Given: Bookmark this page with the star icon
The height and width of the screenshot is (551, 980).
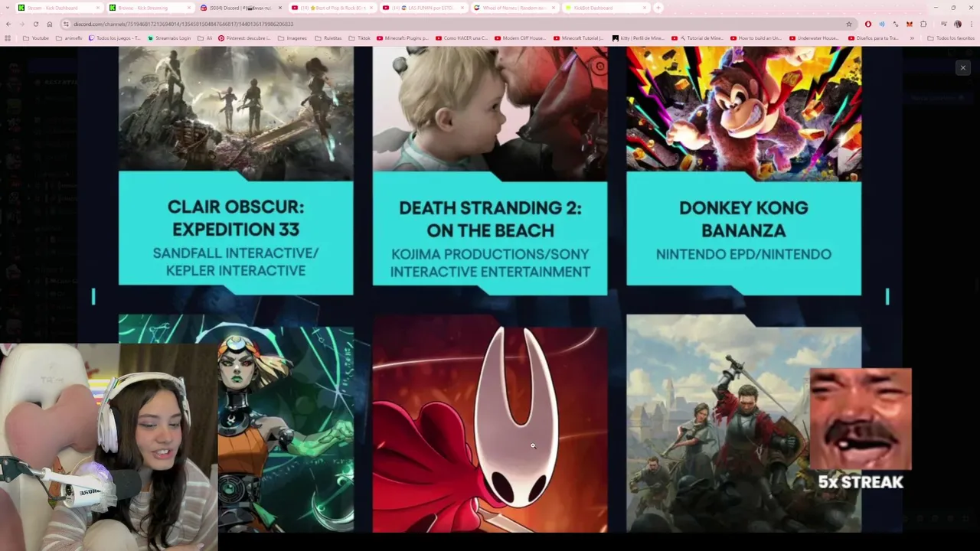Looking at the screenshot, I should (848, 24).
